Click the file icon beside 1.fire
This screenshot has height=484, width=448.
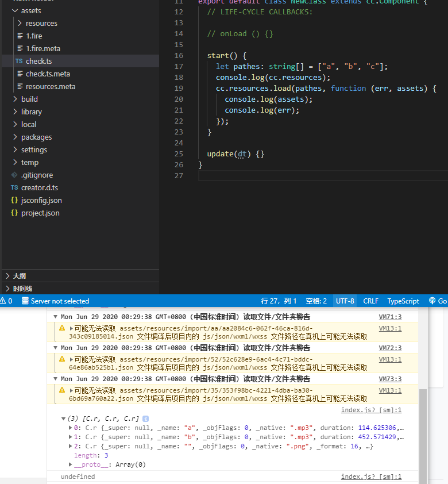click(20, 36)
